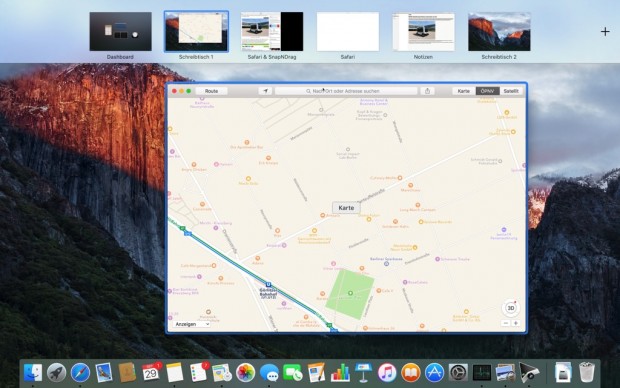The height and width of the screenshot is (388, 620).
Task: Open Photos from the Dock
Action: (246, 373)
